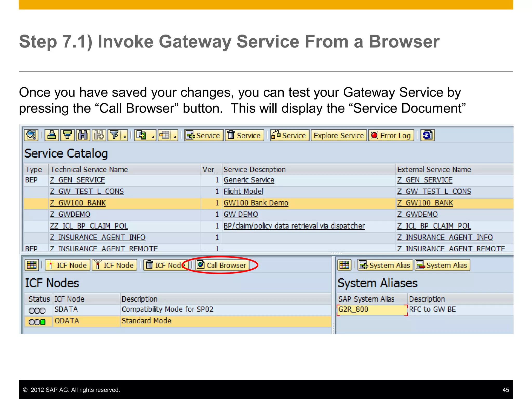The width and height of the screenshot is (532, 399).
Task: Click the Z_GW100_BANK external service name link
Action: coord(425,203)
